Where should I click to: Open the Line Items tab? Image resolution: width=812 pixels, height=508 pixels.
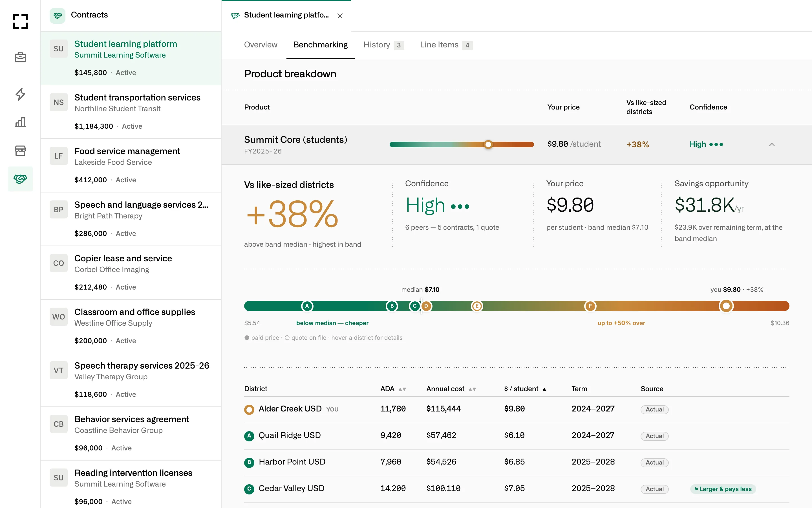coord(446,45)
